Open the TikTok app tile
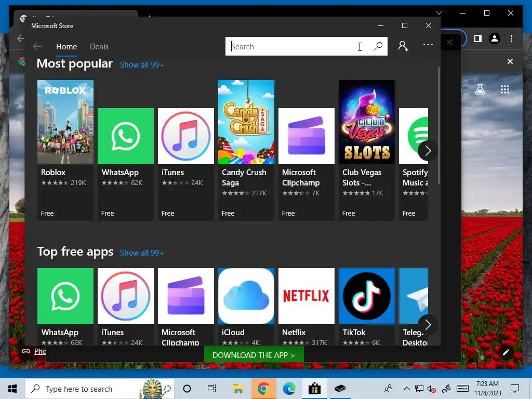Screen dimensions: 532x399 click(367, 307)
